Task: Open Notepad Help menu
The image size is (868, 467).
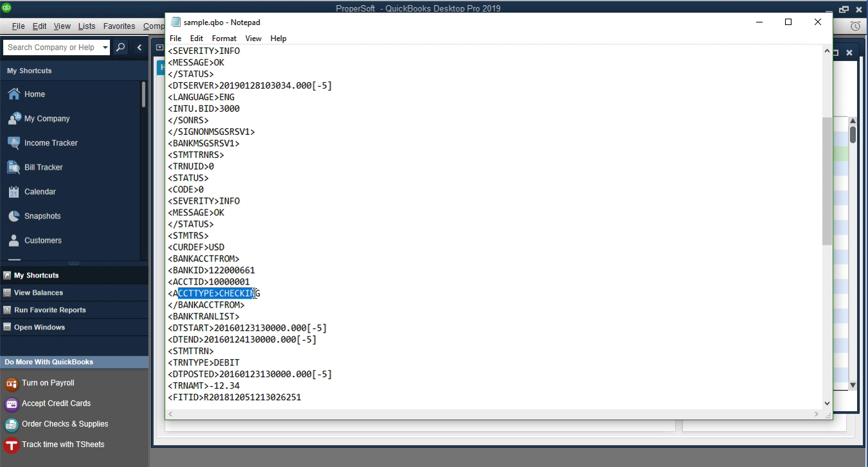Action: tap(278, 39)
